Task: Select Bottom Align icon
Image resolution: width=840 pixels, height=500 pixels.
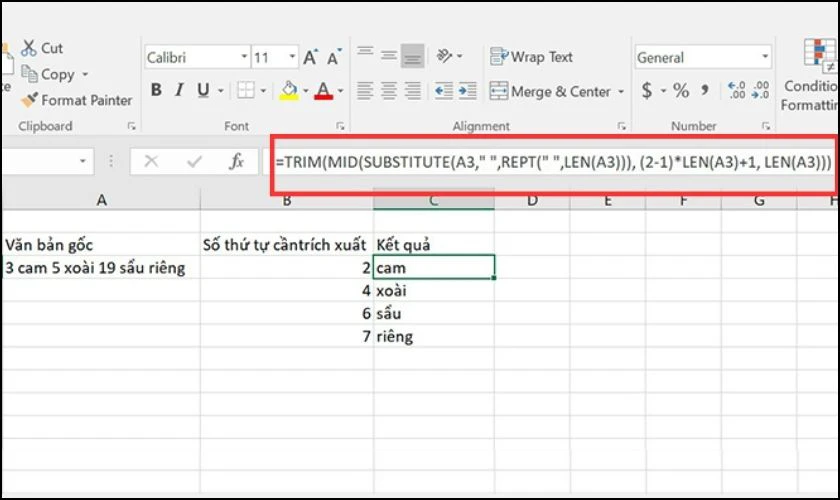Action: [412, 56]
